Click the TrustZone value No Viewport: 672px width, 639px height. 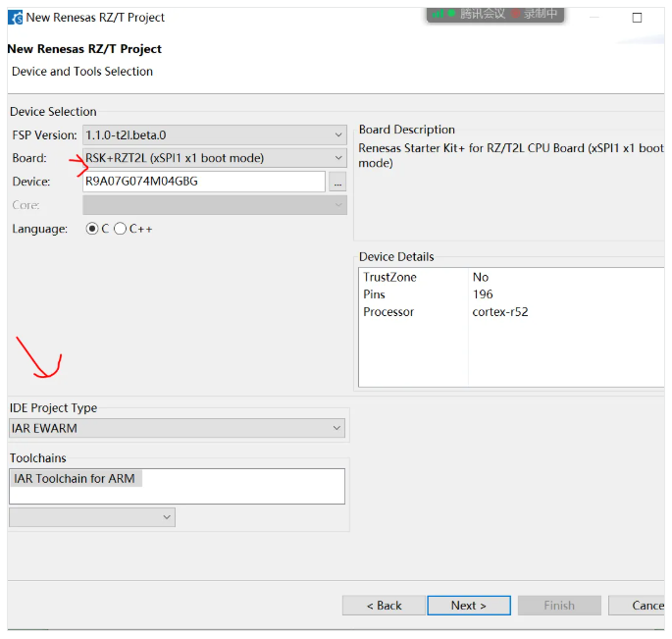[x=481, y=277]
